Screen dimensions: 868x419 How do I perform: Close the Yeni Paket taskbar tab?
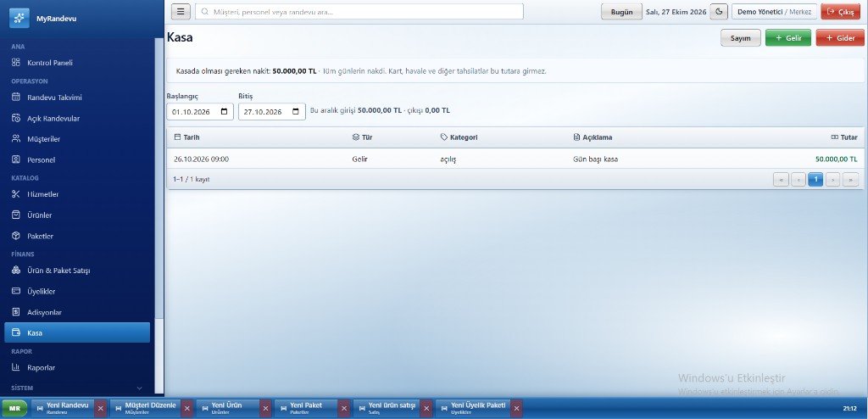pos(344,409)
